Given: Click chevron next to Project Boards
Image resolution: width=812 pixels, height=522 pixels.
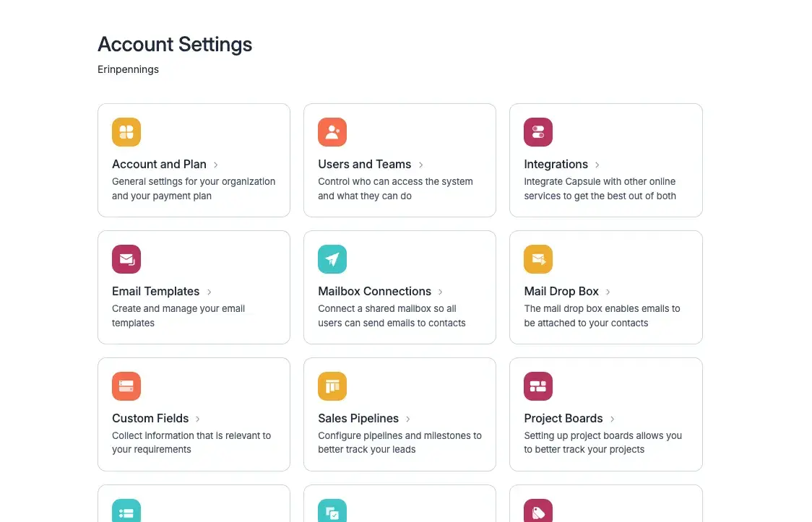Looking at the screenshot, I should pyautogui.click(x=613, y=419).
